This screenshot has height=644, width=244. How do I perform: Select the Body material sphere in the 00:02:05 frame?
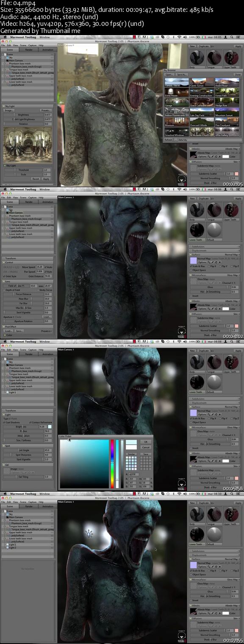coord(197,57)
